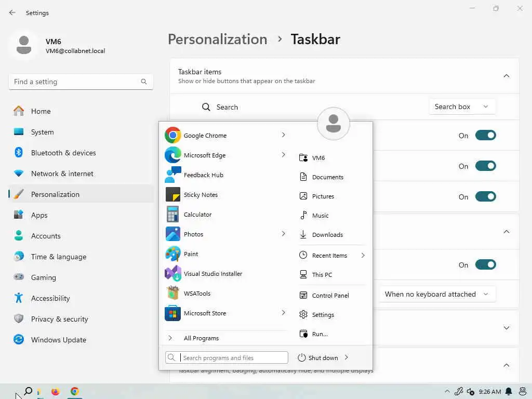The width and height of the screenshot is (532, 399).
Task: Focus the 'Find a setting' search field
Action: 81,82
